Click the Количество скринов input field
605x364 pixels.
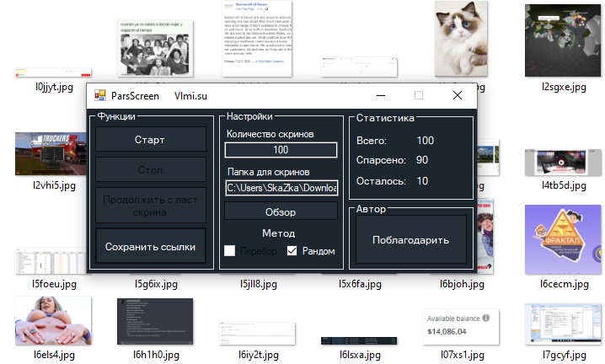tap(281, 150)
